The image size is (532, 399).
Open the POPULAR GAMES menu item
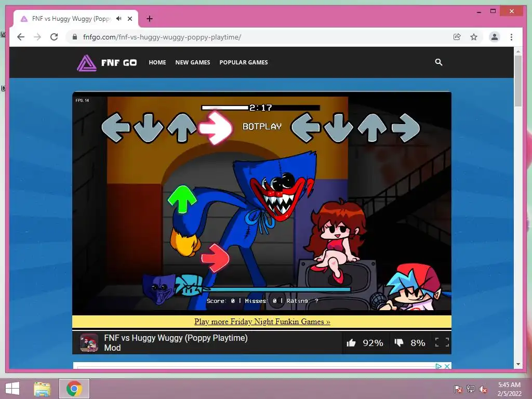point(244,62)
